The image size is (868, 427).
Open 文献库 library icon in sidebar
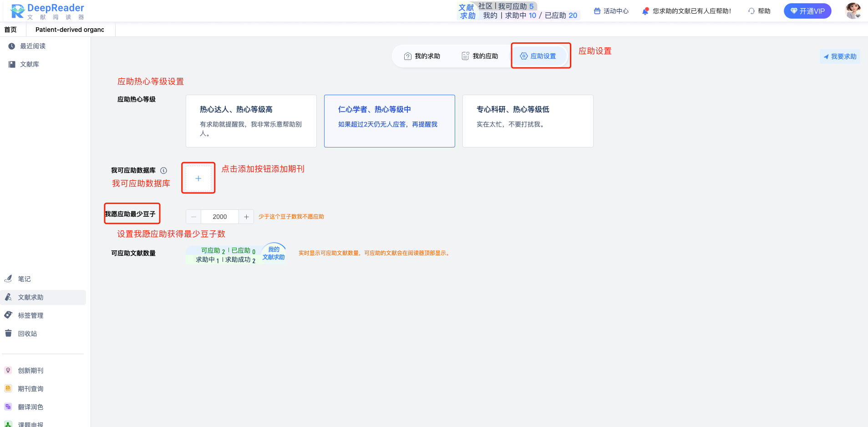tap(12, 64)
